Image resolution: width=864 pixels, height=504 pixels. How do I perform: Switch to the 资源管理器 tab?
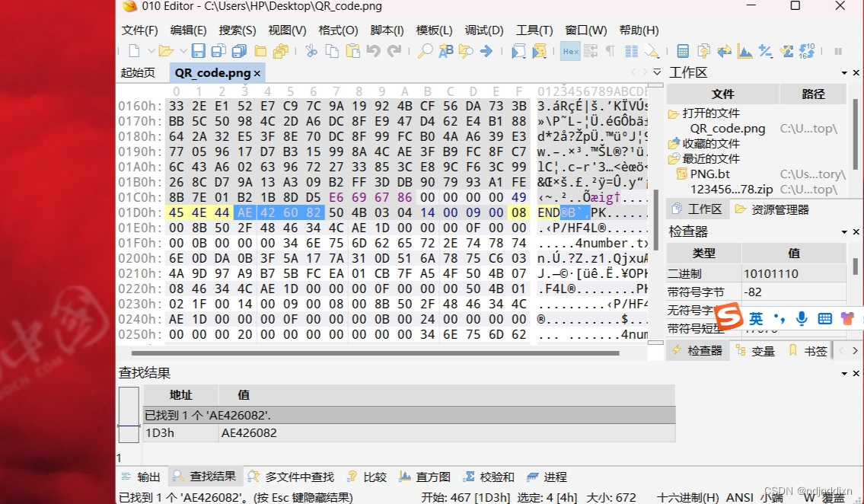[x=772, y=209]
